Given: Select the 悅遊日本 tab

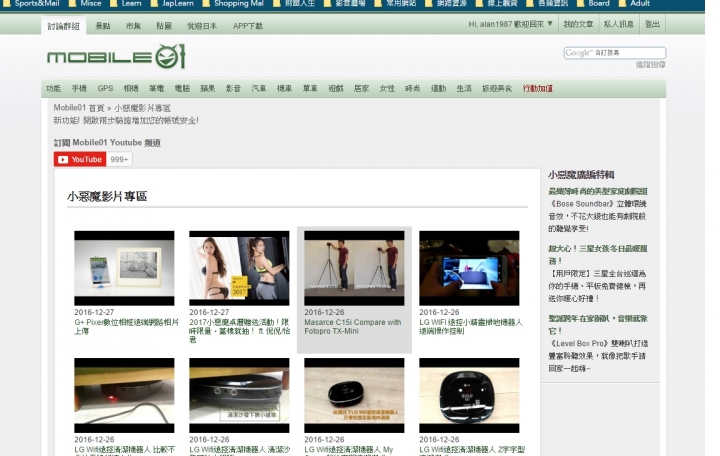Looking at the screenshot, I should (202, 26).
